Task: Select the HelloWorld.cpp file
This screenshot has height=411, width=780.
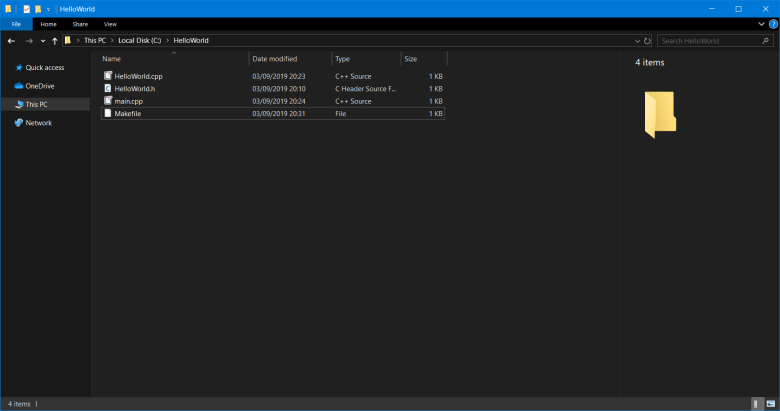Action: pyautogui.click(x=273, y=76)
